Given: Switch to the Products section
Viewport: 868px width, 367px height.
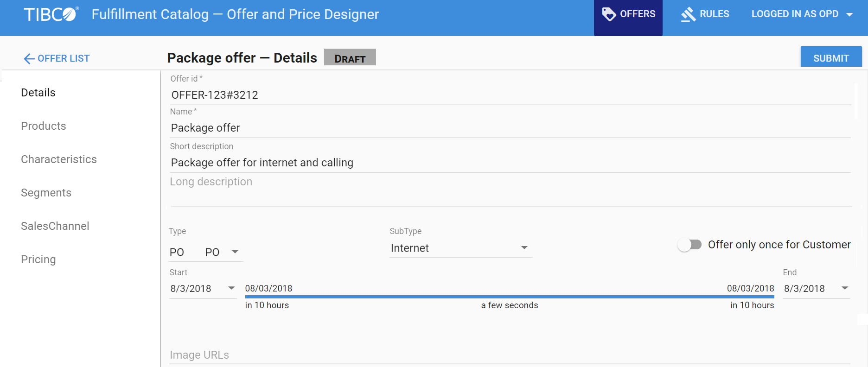Looking at the screenshot, I should [x=44, y=126].
